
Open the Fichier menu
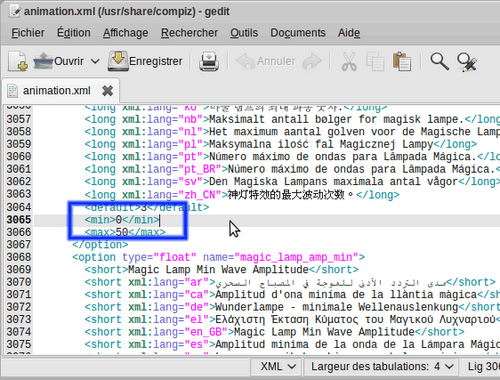click(28, 33)
